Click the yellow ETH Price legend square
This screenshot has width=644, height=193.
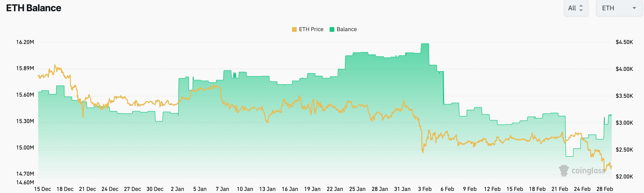point(294,29)
